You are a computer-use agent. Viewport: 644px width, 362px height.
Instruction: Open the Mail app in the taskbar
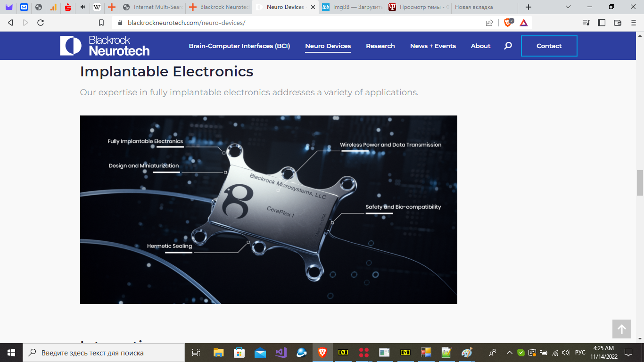tap(260, 353)
